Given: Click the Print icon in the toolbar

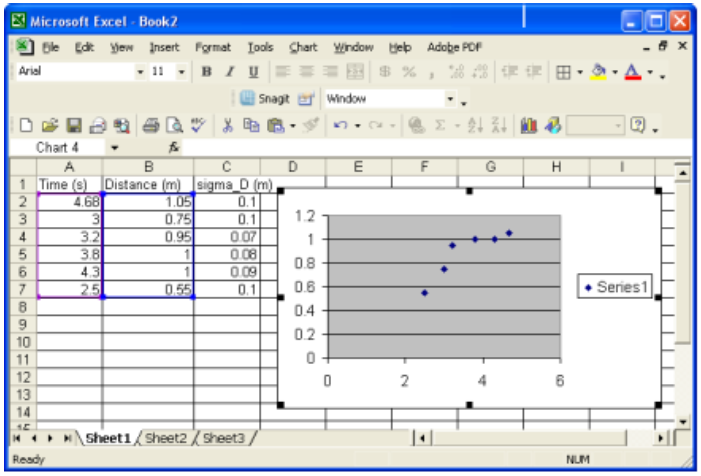Looking at the screenshot, I should tap(150, 125).
